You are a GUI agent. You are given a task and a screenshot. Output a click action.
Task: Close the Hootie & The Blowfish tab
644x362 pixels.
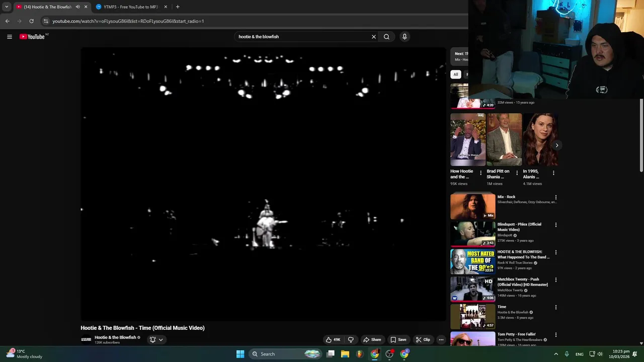click(86, 7)
